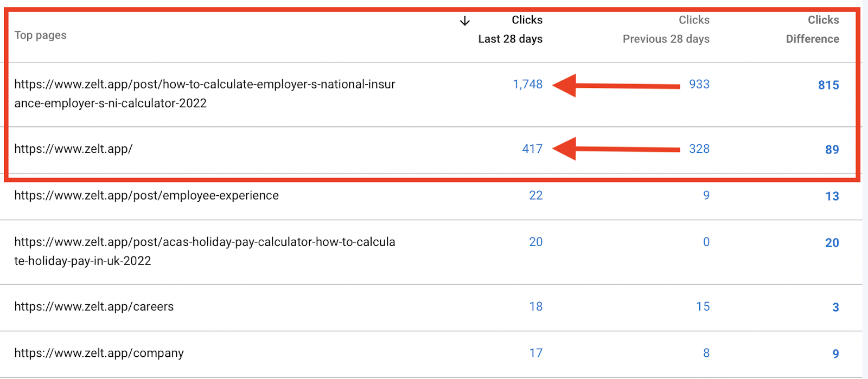Click the 22 clicks value for employee-experience

[x=536, y=196]
